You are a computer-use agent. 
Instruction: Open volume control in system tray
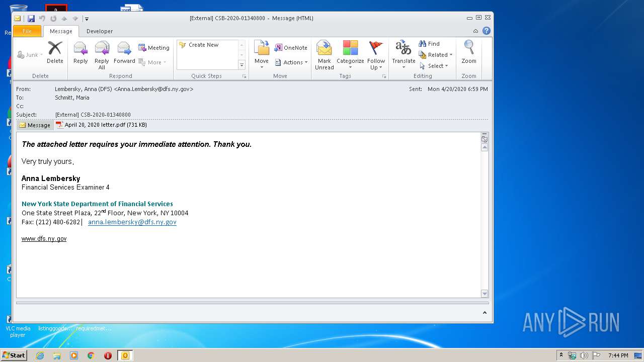pyautogui.click(x=584, y=355)
